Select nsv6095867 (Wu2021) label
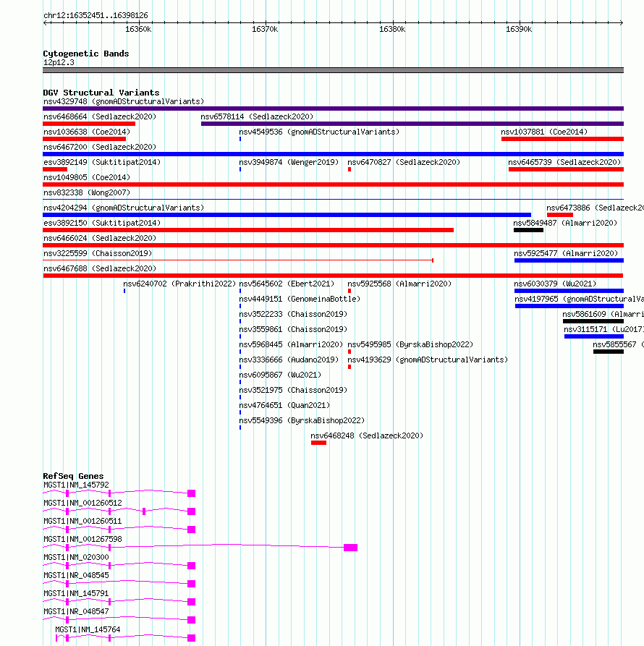This screenshot has height=646, width=644. 280,375
